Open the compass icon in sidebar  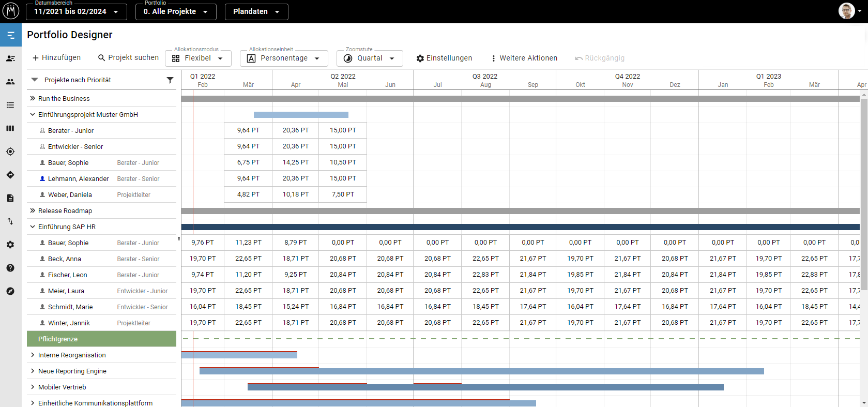tap(10, 291)
